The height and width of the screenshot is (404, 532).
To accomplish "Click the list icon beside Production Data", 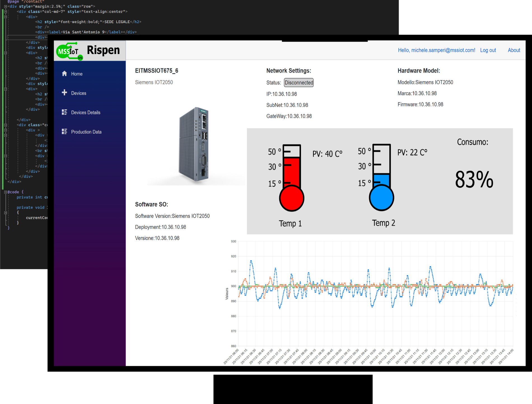I will pos(64,131).
